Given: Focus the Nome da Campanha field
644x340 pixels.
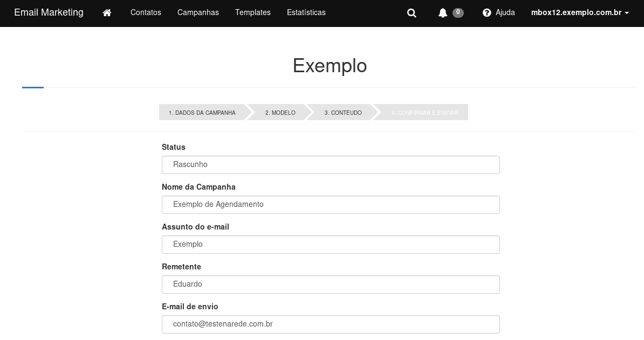Looking at the screenshot, I should 331,205.
